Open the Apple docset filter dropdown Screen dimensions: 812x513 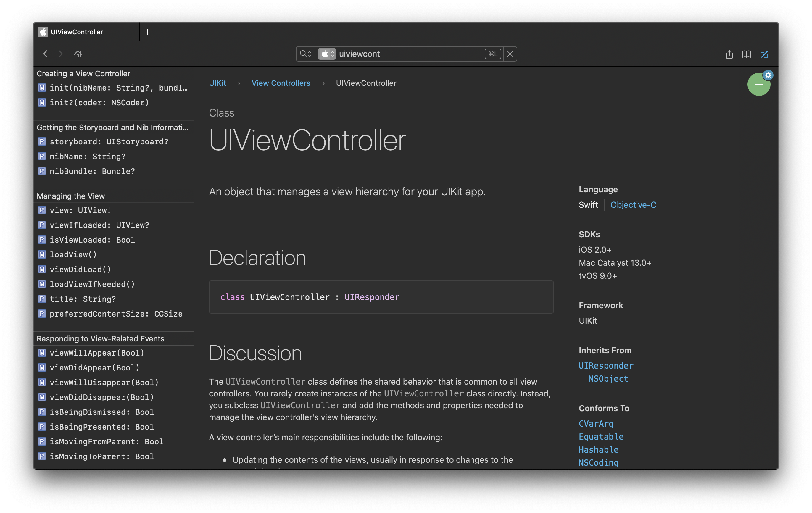pyautogui.click(x=327, y=54)
